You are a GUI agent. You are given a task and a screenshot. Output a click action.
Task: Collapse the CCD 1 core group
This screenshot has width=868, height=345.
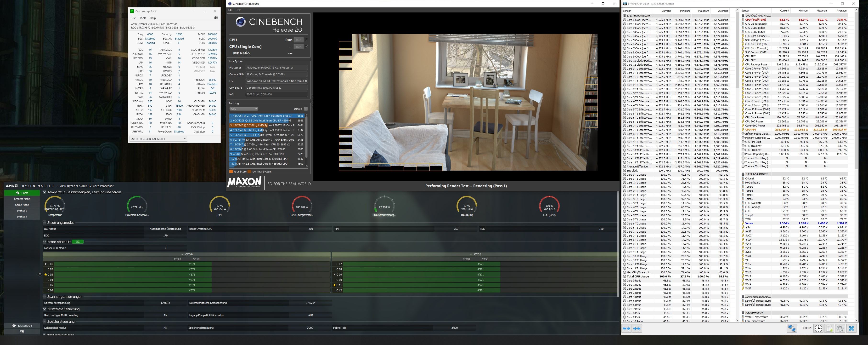pyautogui.click(x=471, y=255)
